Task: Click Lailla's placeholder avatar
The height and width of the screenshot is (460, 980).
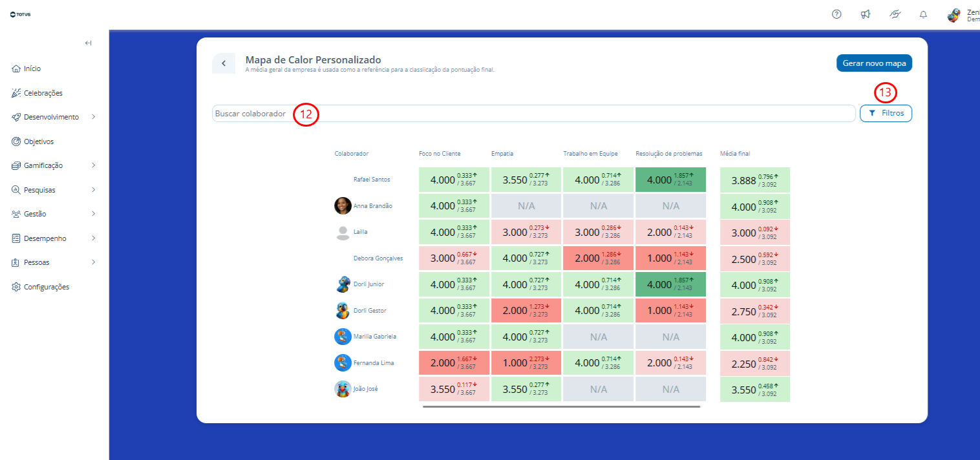Action: [343, 232]
